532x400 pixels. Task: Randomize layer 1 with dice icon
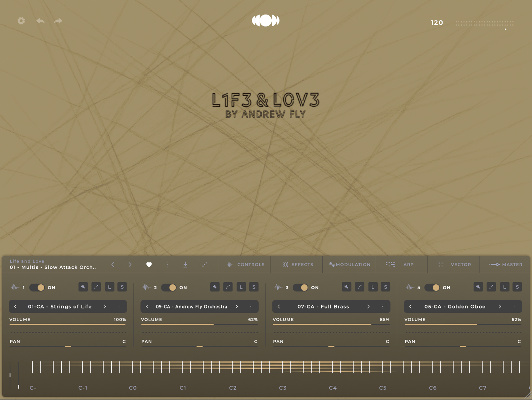click(x=96, y=287)
